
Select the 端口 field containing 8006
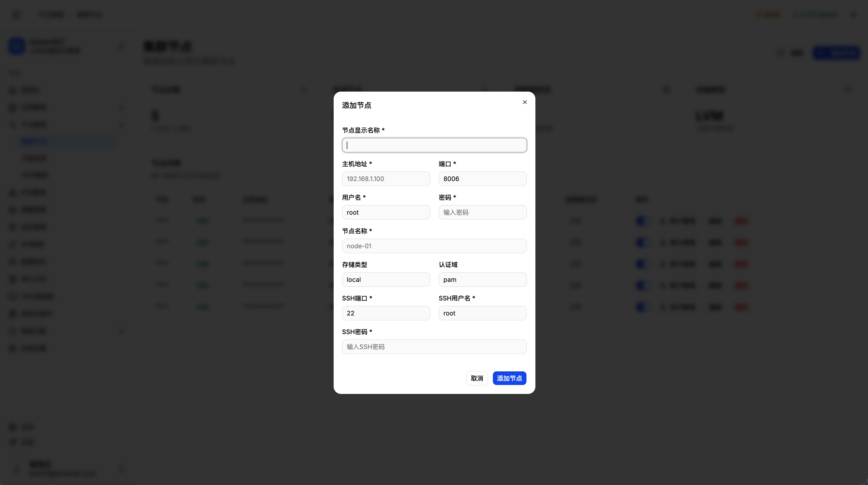tap(483, 179)
